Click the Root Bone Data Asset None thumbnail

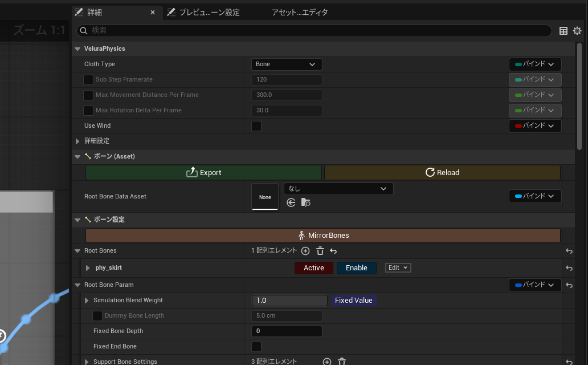(265, 196)
